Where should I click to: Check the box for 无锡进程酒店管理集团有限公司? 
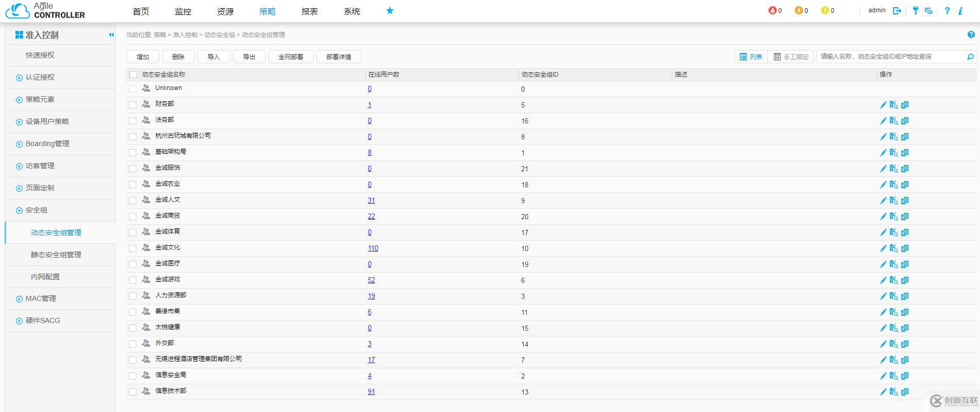133,360
